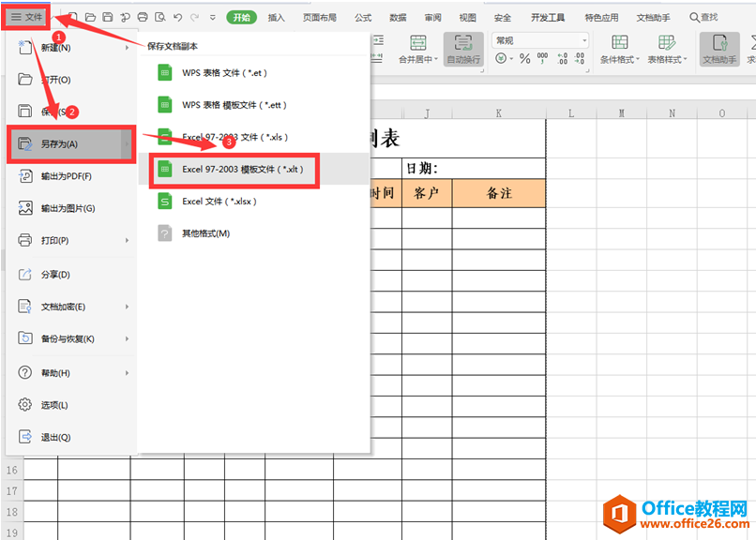756x540 pixels.
Task: Expand the 新建(N) submenu arrow
Action: (127, 48)
